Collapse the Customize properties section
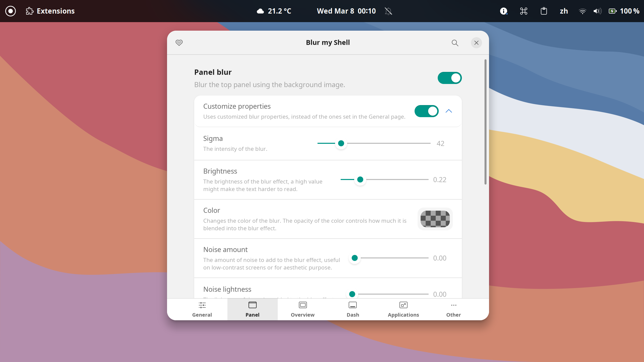 449,111
